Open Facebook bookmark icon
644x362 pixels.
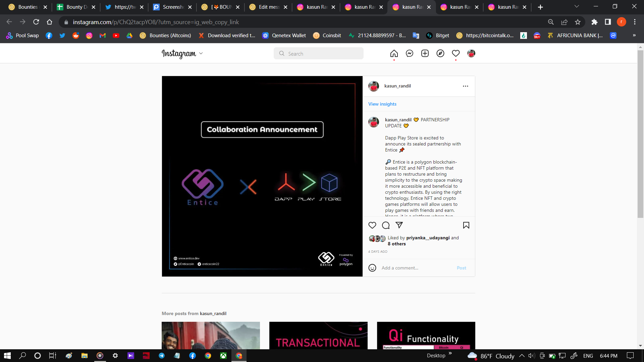(x=49, y=36)
